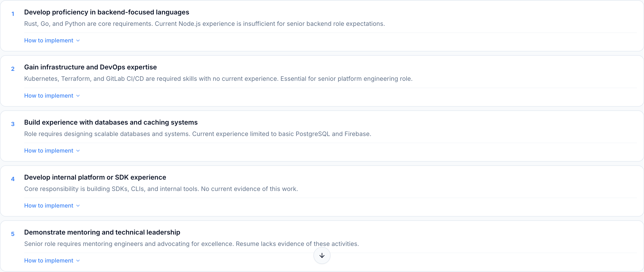Expand 'How to implement' under DevOps expertise

[49, 95]
